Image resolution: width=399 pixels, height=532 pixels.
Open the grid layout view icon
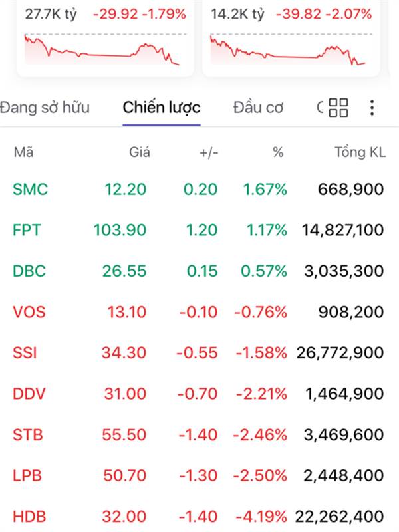pos(338,108)
